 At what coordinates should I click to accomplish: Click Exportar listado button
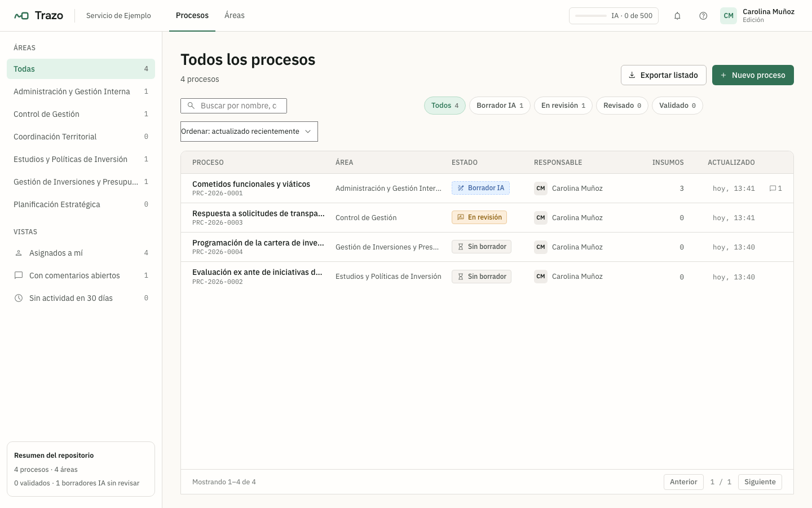(664, 75)
